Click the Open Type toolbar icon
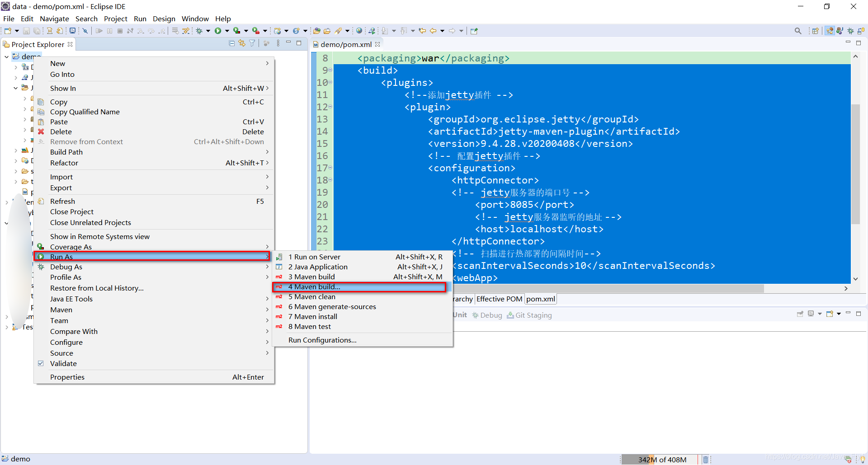 pos(317,31)
